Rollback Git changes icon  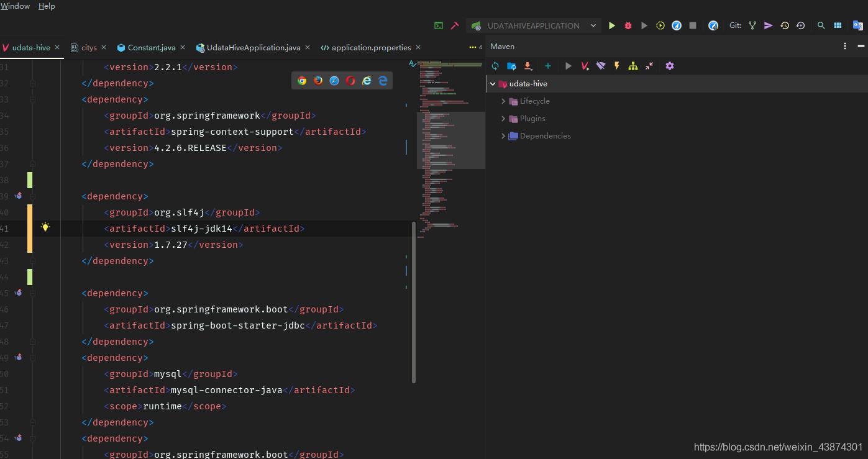coord(801,25)
